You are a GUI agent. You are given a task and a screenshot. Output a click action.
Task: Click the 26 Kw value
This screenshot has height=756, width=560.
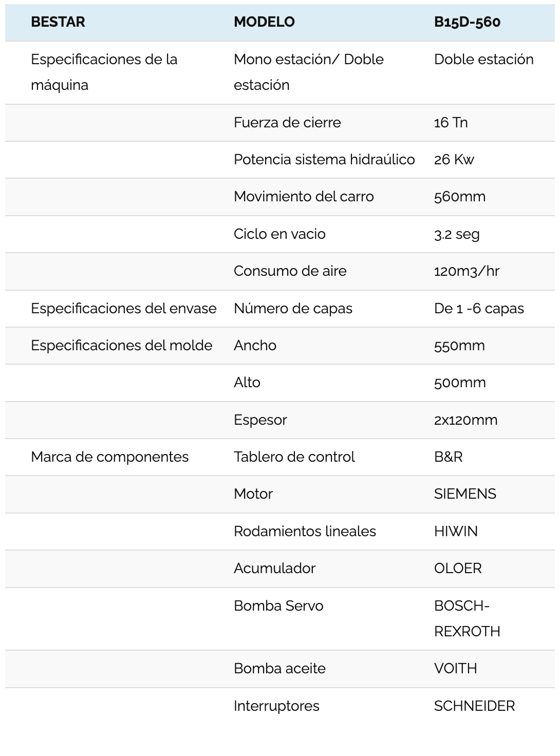click(x=454, y=160)
